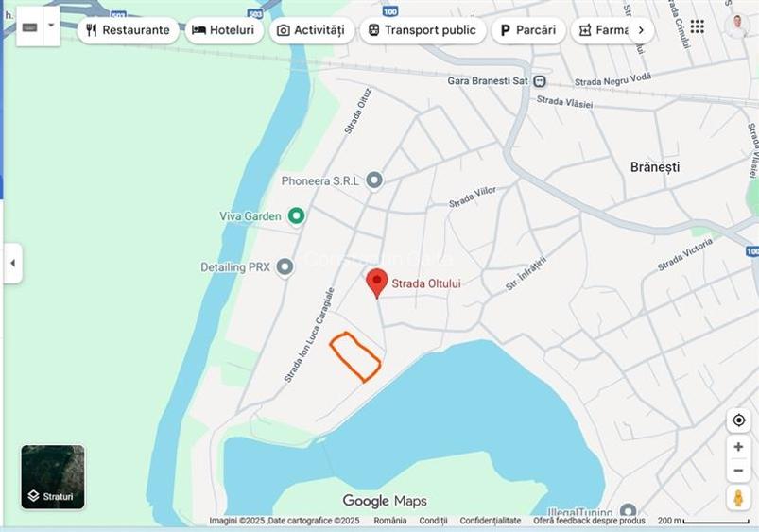
Task: Open the Gara Branesti Sat station icon
Action: tap(539, 81)
